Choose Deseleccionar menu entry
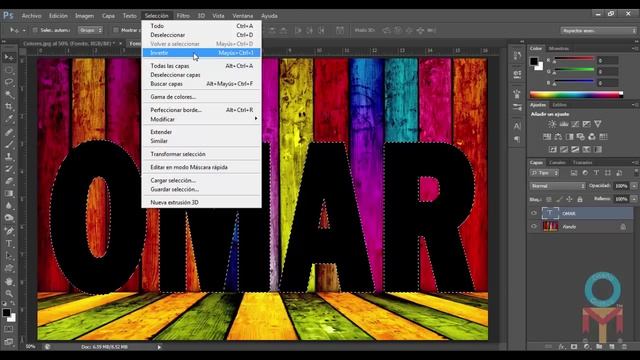This screenshot has height=360, width=640. click(202, 35)
